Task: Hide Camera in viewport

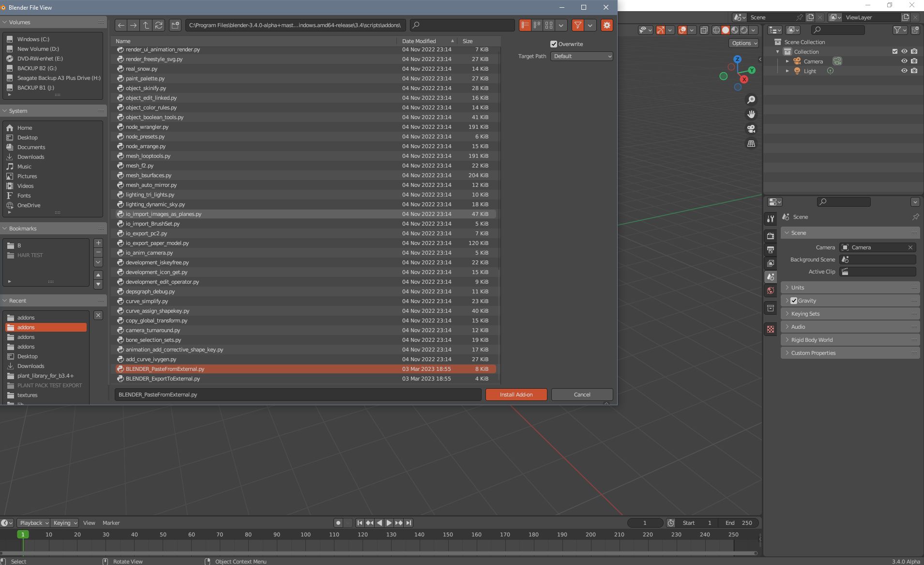Action: pos(904,61)
